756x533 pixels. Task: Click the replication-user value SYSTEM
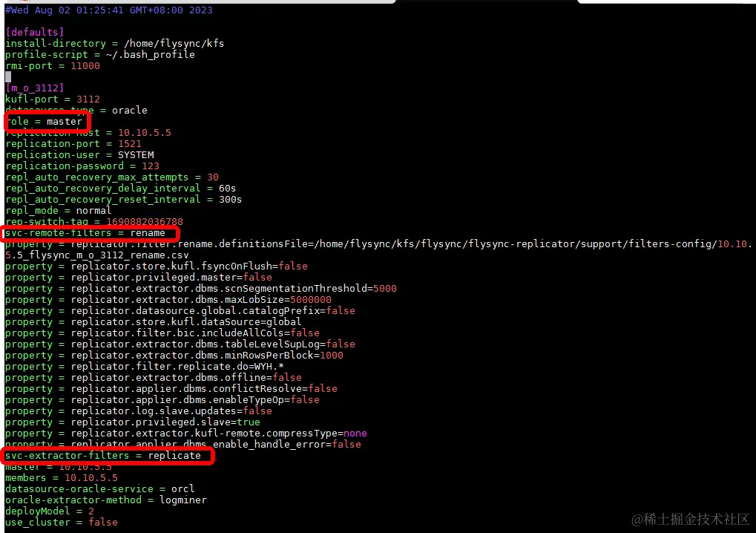[136, 155]
